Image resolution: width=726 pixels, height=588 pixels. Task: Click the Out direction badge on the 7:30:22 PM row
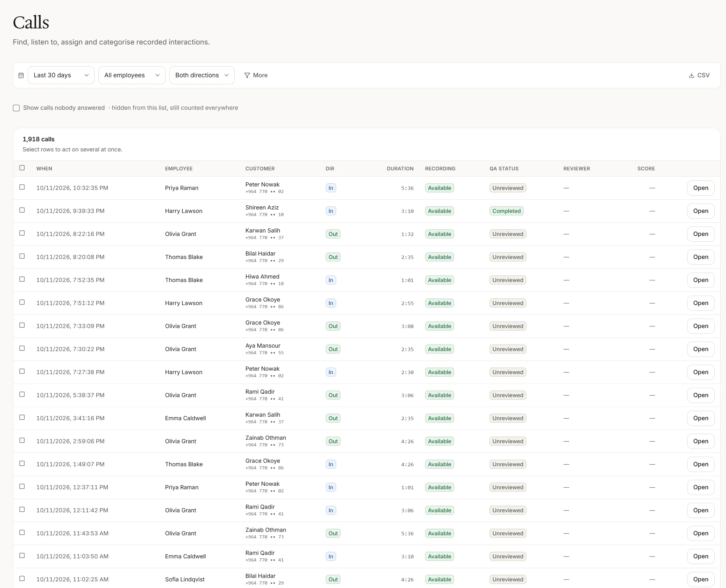[333, 349]
